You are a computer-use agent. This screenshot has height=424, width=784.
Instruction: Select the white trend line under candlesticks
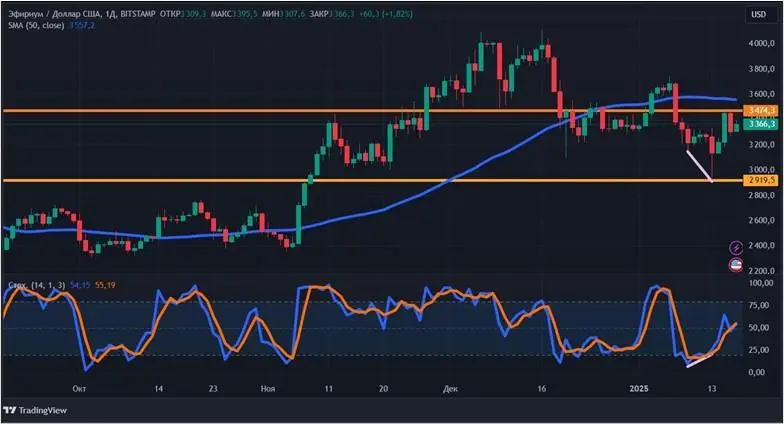click(x=697, y=165)
